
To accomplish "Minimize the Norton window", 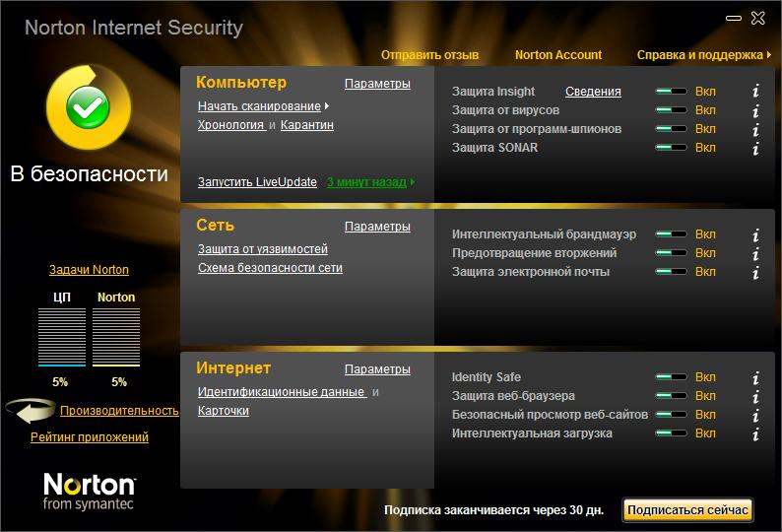I will coord(733,18).
